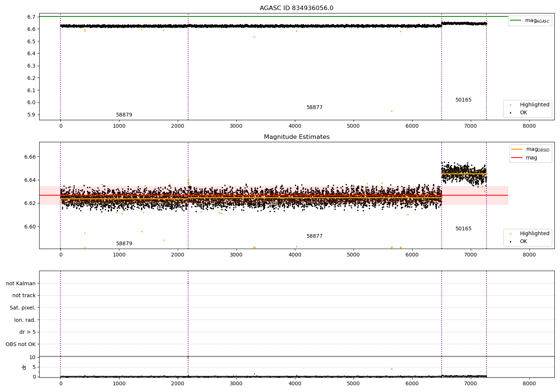Click the 2000 x-tick of the top plot
The image size is (560, 392).
178,126
